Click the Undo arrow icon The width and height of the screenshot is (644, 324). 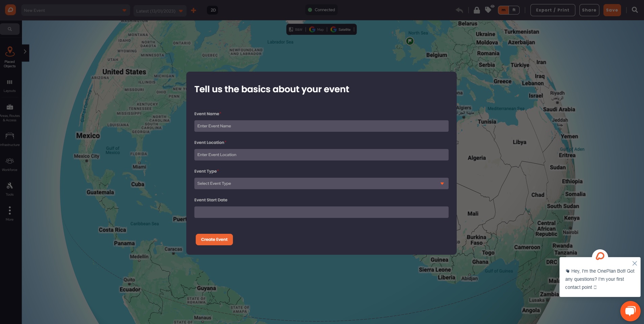coord(460,10)
